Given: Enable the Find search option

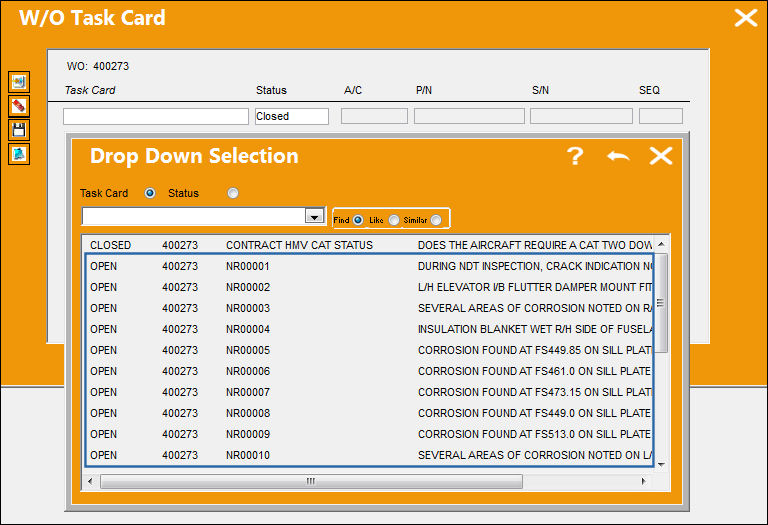Looking at the screenshot, I should pyautogui.click(x=358, y=220).
